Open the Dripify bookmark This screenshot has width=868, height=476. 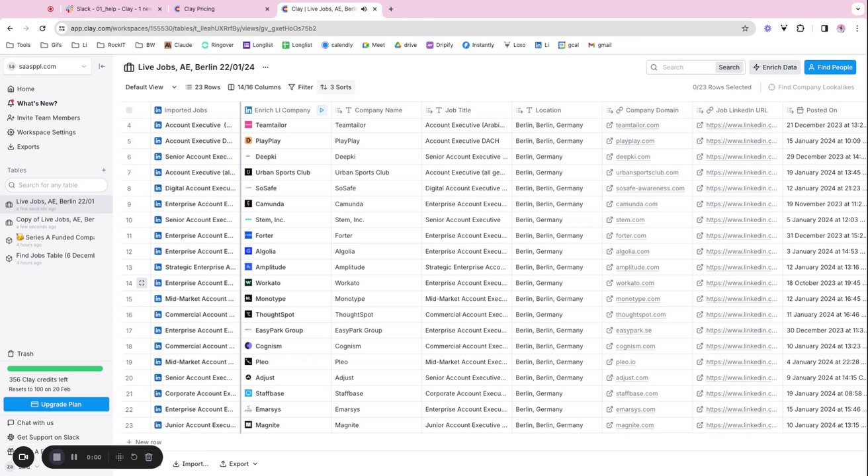click(439, 45)
